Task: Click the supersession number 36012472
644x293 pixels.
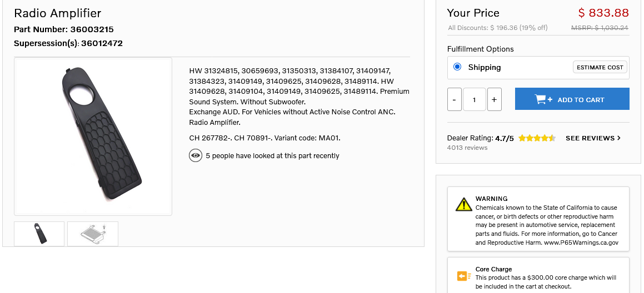Action: (x=102, y=43)
